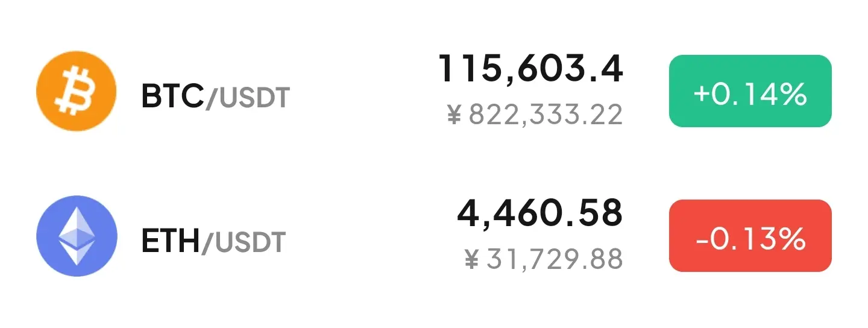The width and height of the screenshot is (868, 328).
Task: Select the 4,460.58 ETH price
Action: [539, 213]
